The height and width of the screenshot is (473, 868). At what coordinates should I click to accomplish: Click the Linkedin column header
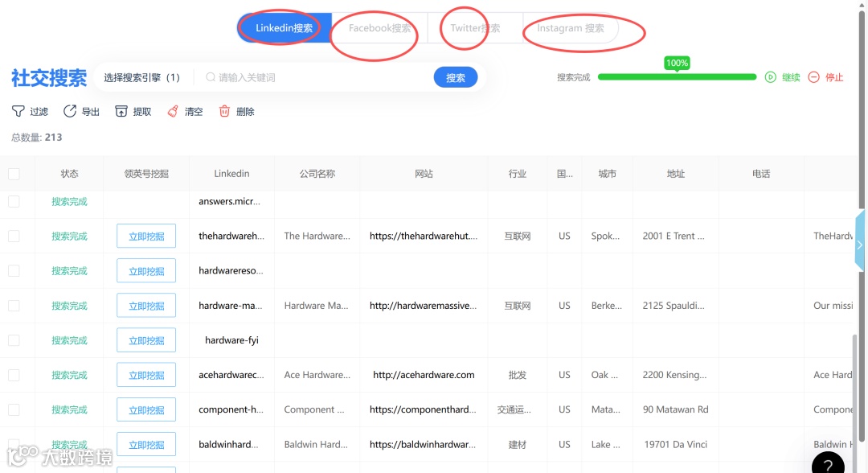coord(231,174)
